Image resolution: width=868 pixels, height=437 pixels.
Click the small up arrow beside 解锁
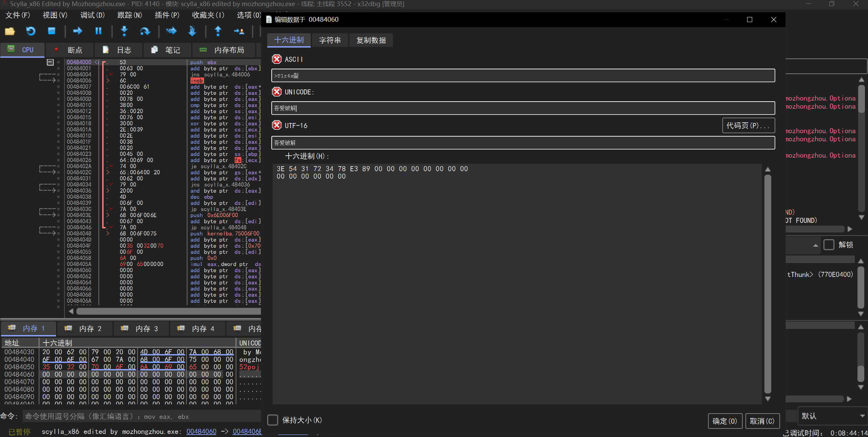point(815,245)
